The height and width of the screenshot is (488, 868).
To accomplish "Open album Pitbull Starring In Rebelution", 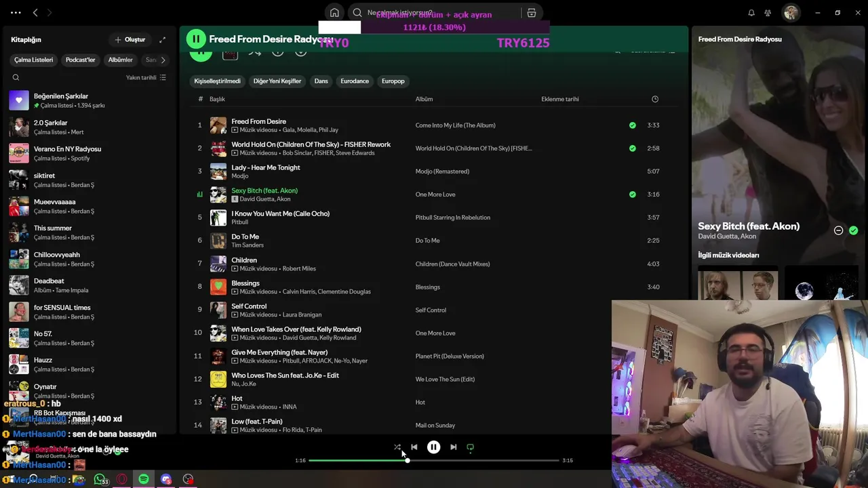I will (452, 218).
